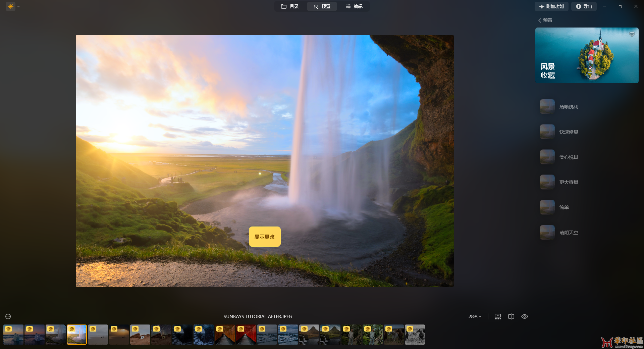The width and height of the screenshot is (644, 349).
Task: Apply the 快速修复 preset
Action: (x=568, y=132)
